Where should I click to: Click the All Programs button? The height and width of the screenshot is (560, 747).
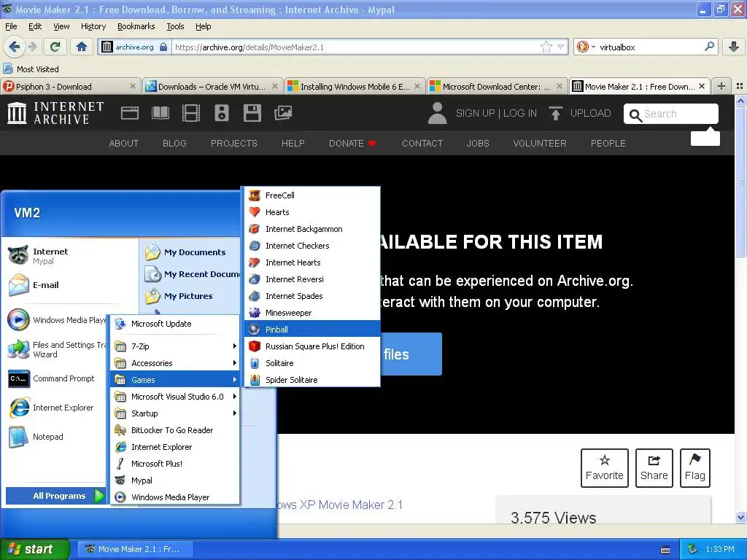click(55, 496)
